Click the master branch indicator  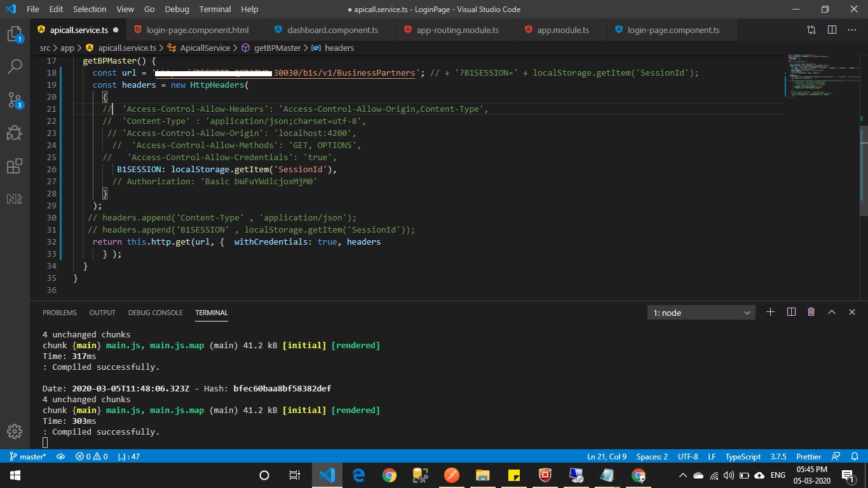pyautogui.click(x=28, y=456)
